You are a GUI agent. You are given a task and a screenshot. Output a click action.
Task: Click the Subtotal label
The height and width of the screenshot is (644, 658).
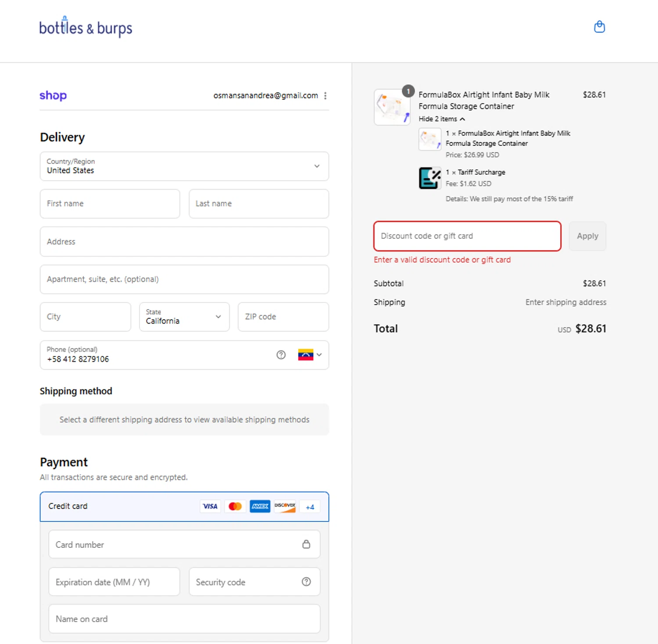click(x=389, y=284)
